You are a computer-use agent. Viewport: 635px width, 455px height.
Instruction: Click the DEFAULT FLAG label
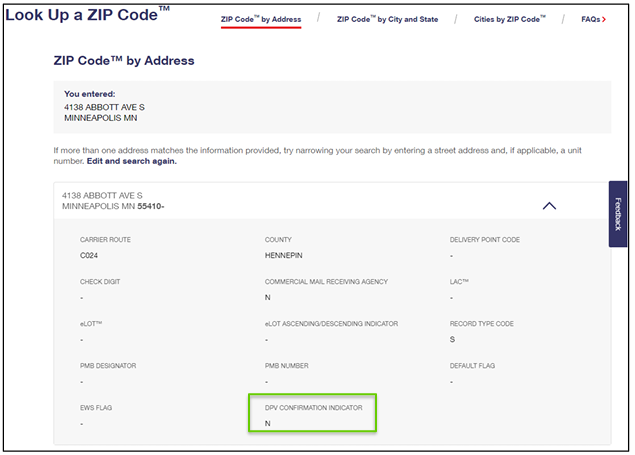tap(472, 366)
